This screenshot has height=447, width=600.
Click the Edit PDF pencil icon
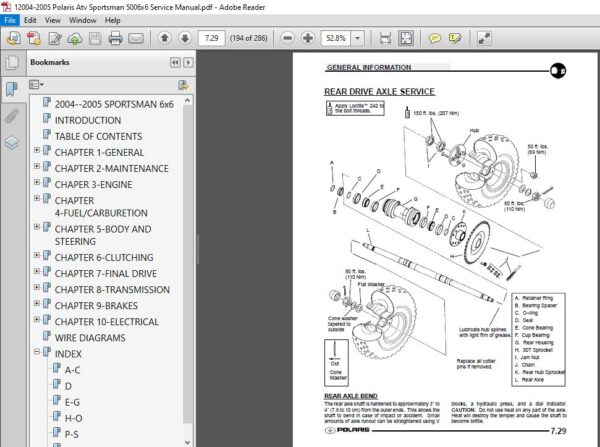pyautogui.click(x=55, y=38)
